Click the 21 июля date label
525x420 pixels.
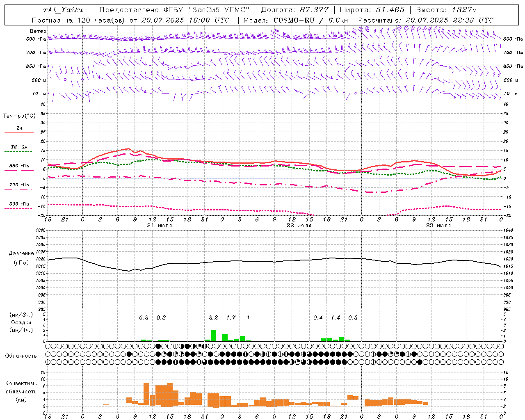point(160,226)
